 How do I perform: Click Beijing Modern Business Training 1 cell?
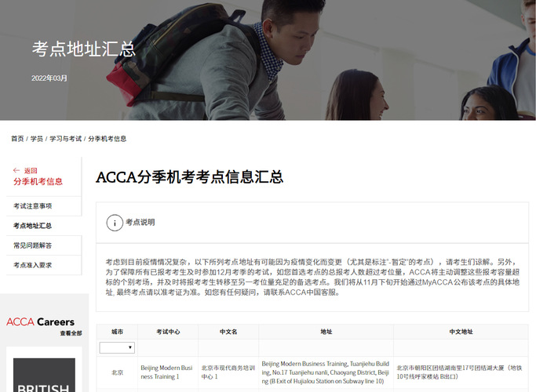pyautogui.click(x=166, y=372)
